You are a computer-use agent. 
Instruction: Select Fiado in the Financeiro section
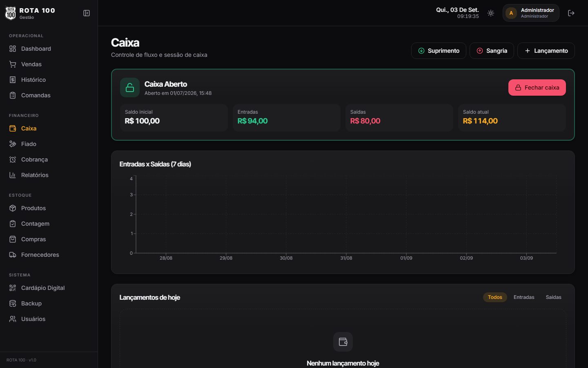(49, 144)
